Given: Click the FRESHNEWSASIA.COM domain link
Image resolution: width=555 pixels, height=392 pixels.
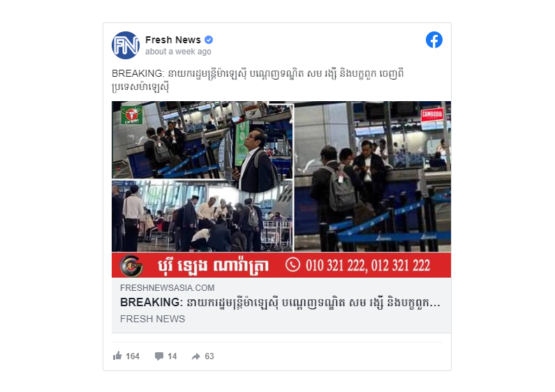Looking at the screenshot, I should 167,287.
